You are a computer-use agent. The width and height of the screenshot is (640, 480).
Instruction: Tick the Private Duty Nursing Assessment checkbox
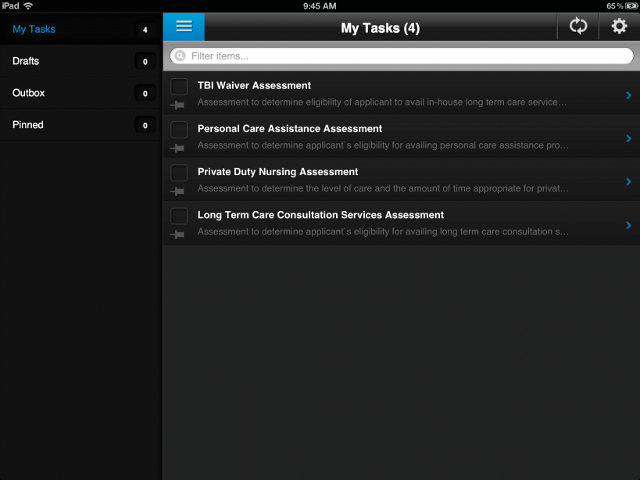point(179,172)
